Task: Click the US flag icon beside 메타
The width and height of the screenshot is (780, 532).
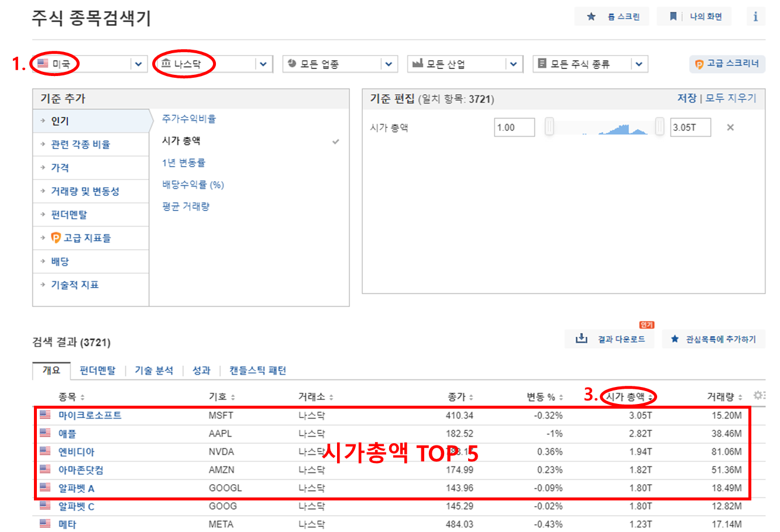Action: 45,524
